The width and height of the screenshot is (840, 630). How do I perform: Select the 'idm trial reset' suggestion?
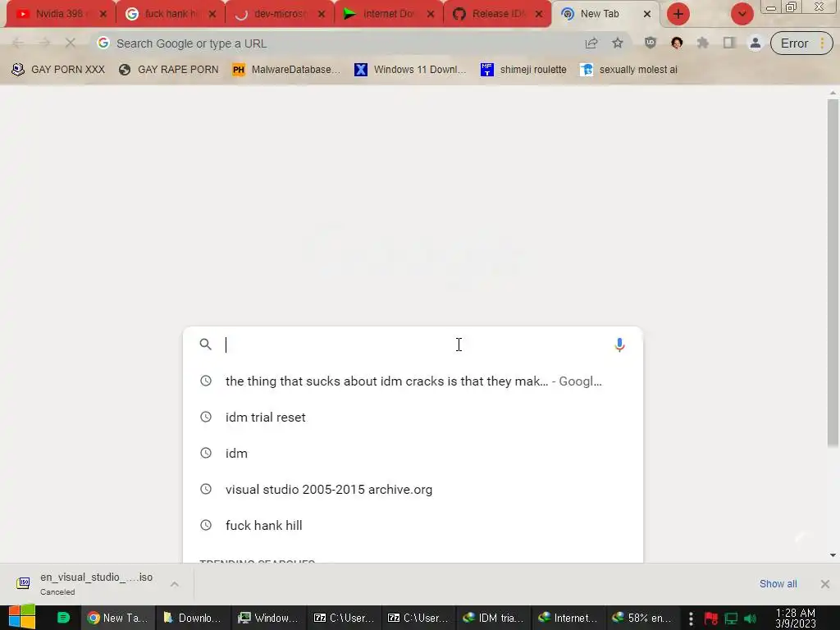(x=413, y=418)
